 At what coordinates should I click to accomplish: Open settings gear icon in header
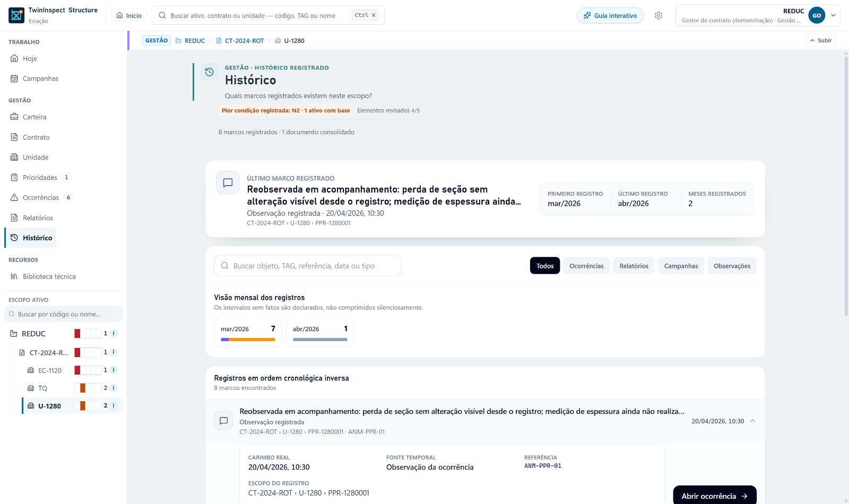[659, 15]
